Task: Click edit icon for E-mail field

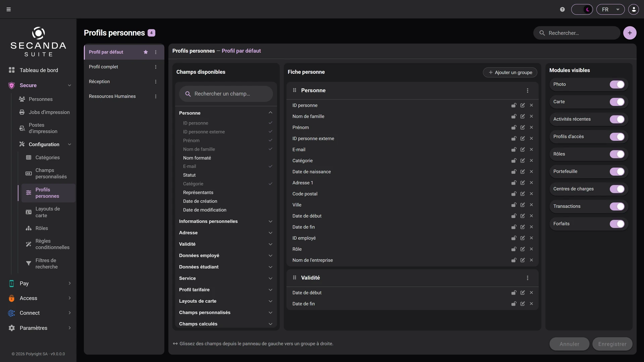Action: click(523, 149)
